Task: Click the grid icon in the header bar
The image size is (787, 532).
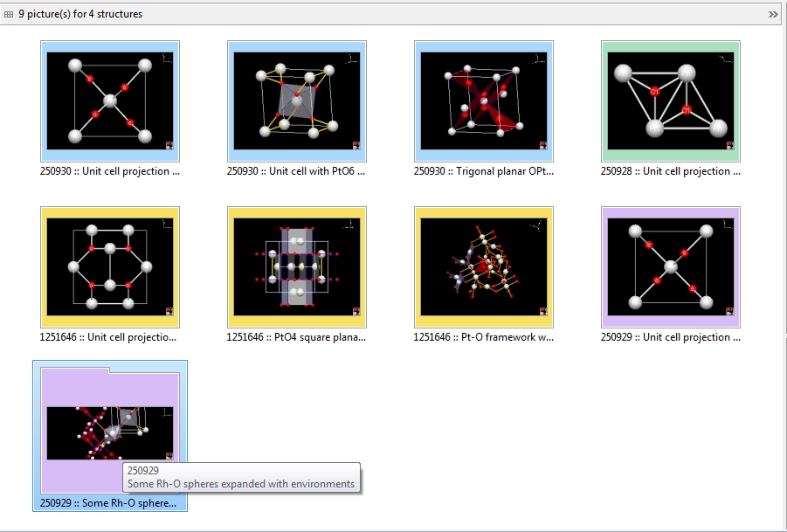Action: point(9,14)
